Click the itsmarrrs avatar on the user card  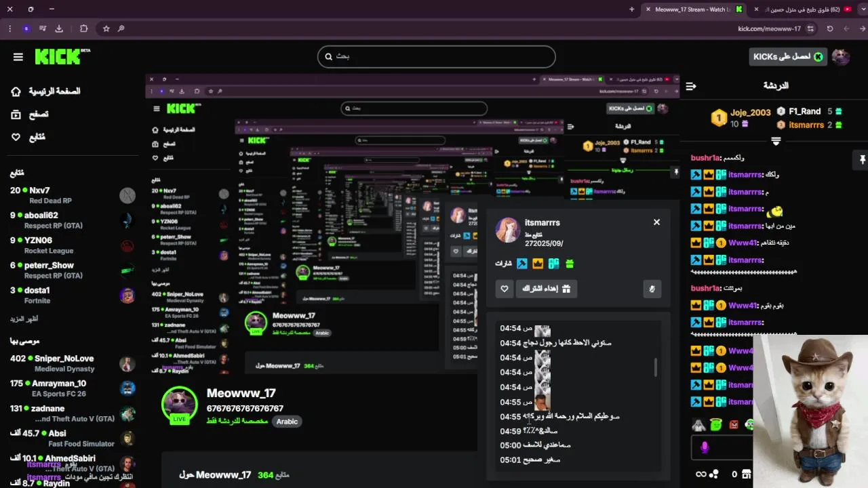508,230
